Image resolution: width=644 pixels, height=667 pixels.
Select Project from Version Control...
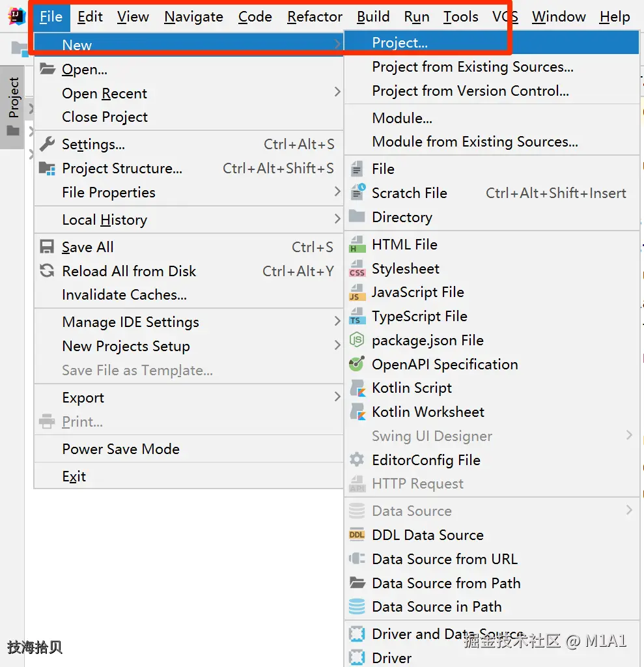pyautogui.click(x=492, y=91)
